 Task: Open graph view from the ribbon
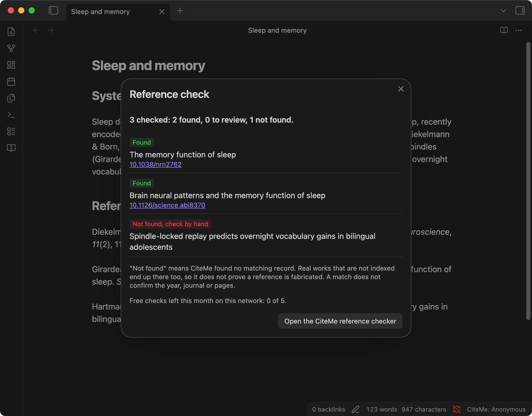pos(11,48)
